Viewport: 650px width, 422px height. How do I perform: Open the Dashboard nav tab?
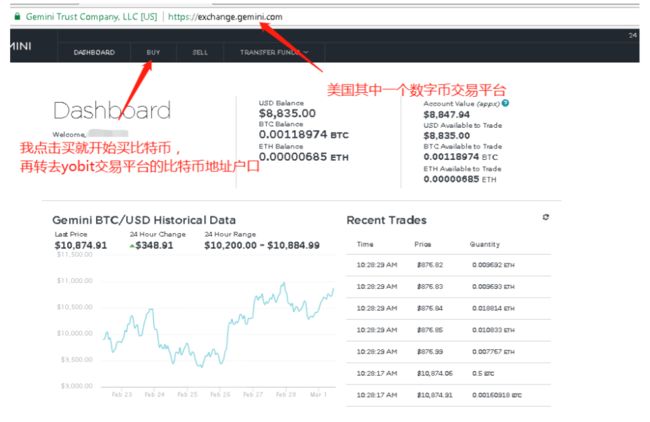[94, 52]
